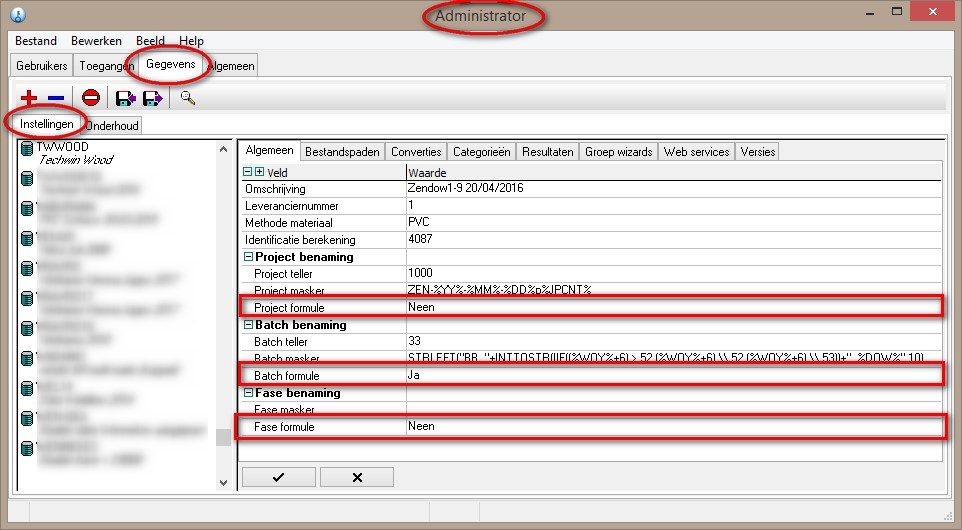
Task: Click the Project formule value Neen
Action: 421,307
